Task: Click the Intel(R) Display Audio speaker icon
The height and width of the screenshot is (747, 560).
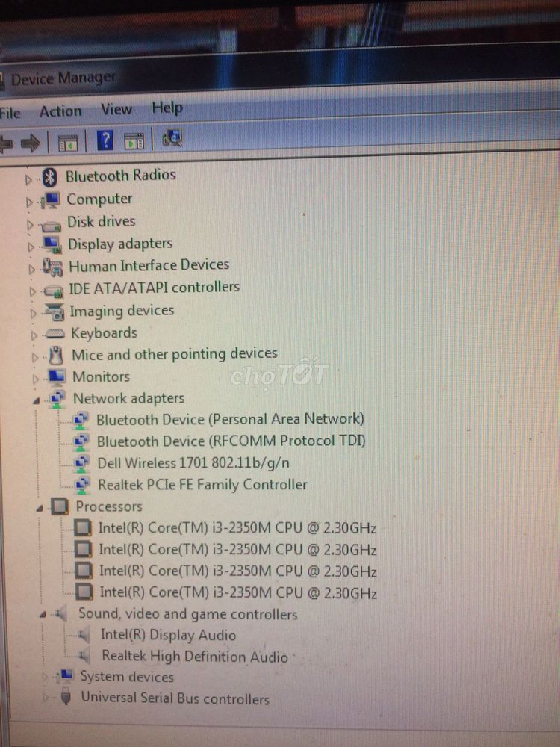Action: (x=83, y=635)
